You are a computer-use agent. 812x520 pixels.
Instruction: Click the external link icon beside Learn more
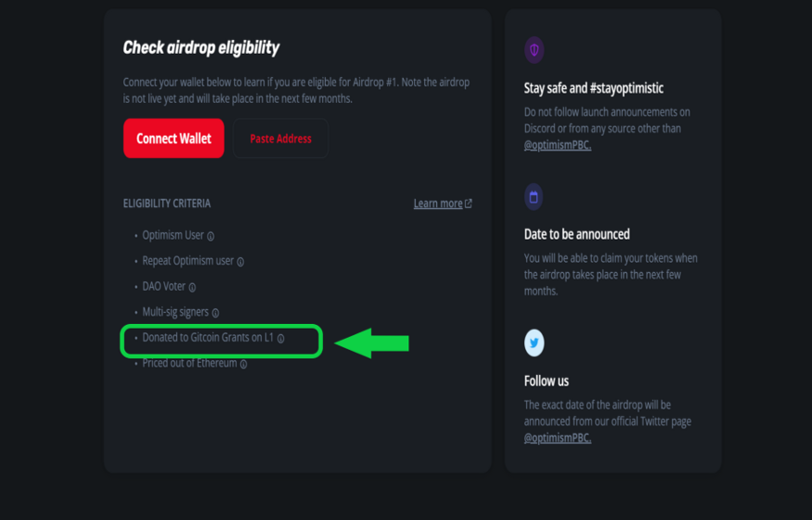click(x=468, y=203)
